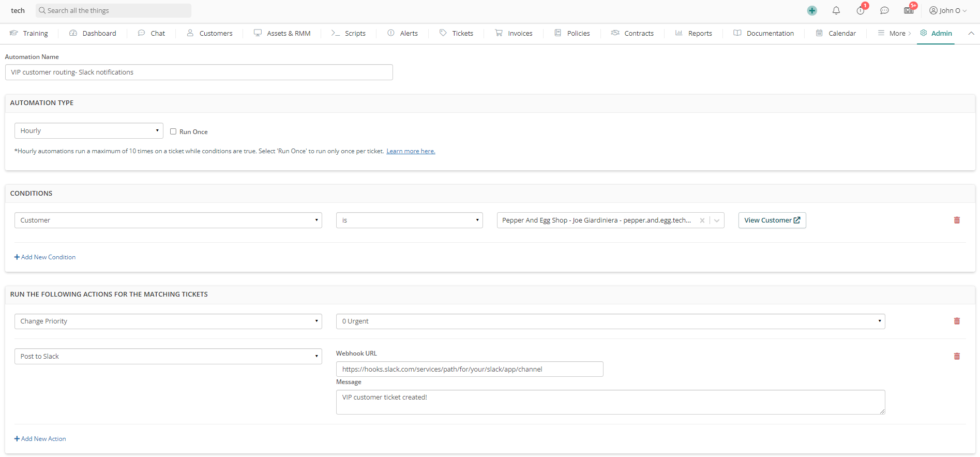The height and width of the screenshot is (457, 980).
Task: Collapse the navigation bar with the caret icon
Action: point(971,33)
